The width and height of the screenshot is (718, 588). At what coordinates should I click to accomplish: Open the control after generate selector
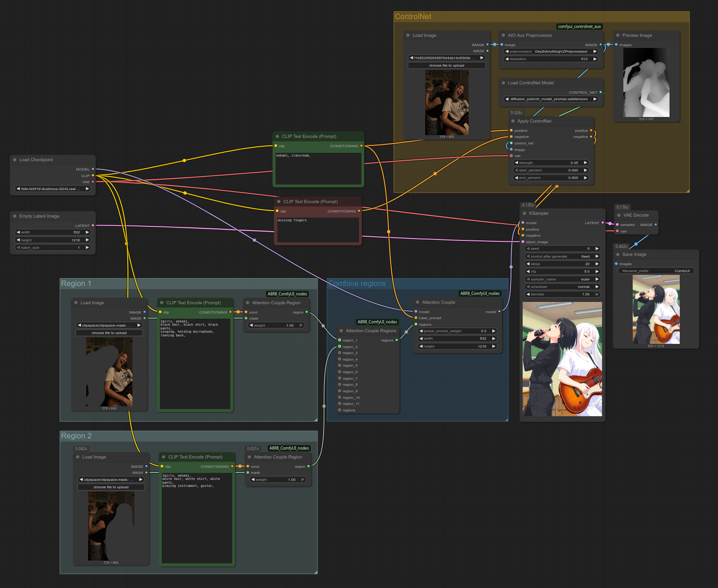[562, 256]
